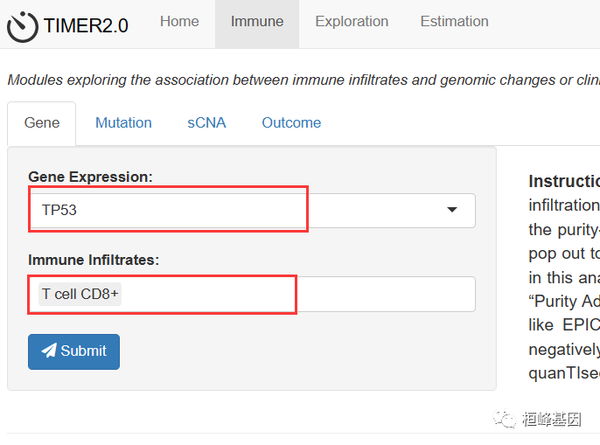Open the sCNA tab
The height and width of the screenshot is (445, 600).
206,123
